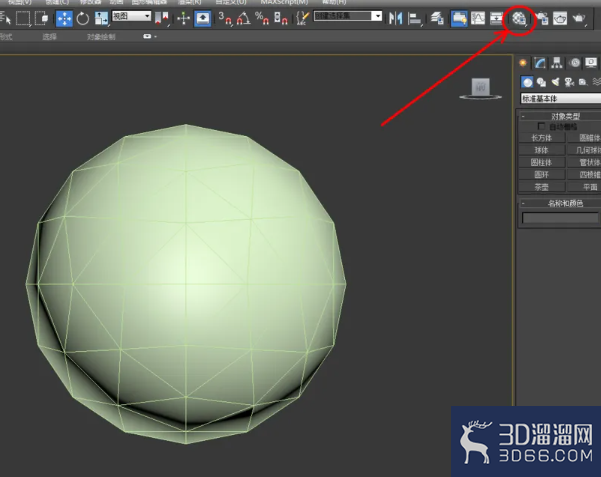
Task: Open the 选择 ribbon tab
Action: click(x=50, y=37)
